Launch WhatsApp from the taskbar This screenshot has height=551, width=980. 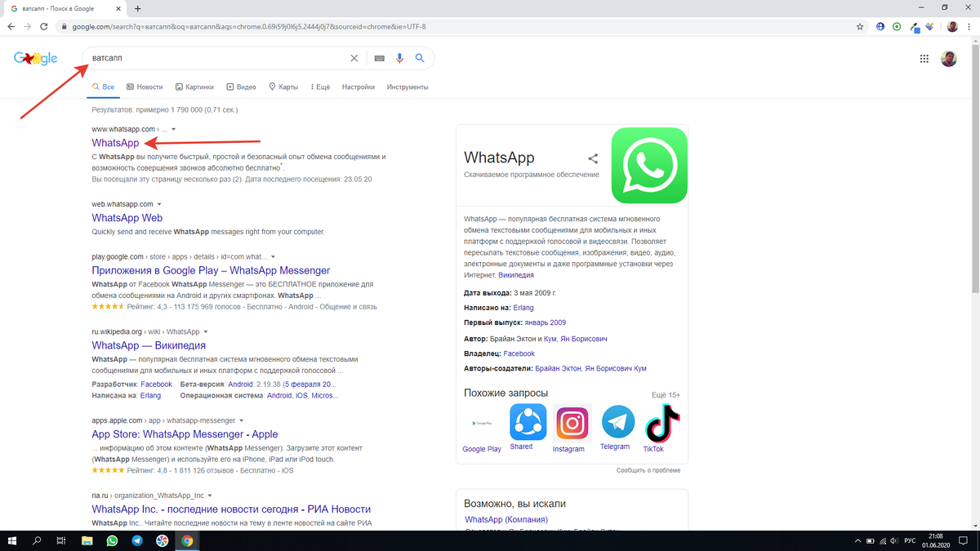112,540
